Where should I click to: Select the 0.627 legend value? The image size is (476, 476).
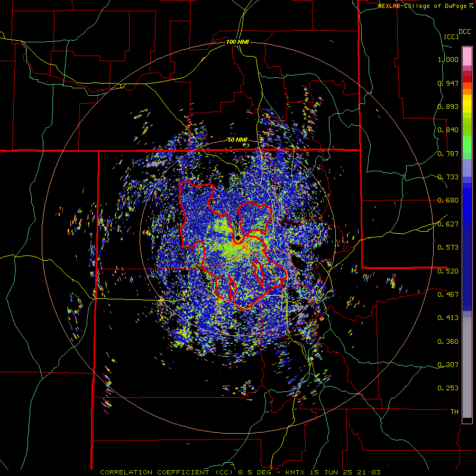tap(448, 224)
